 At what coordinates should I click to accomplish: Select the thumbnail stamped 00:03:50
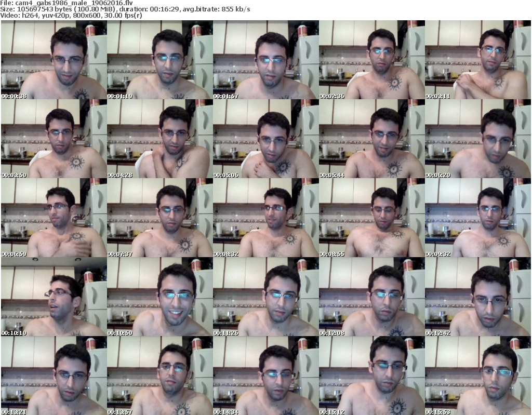tap(54, 139)
